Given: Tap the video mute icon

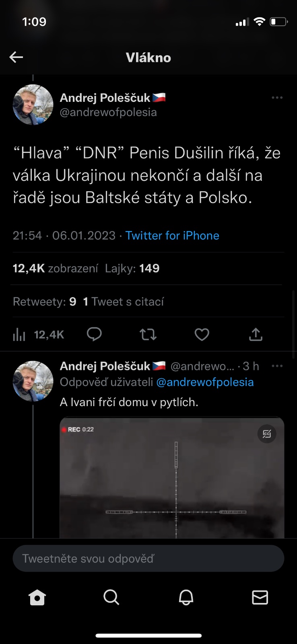Looking at the screenshot, I should 267,433.
